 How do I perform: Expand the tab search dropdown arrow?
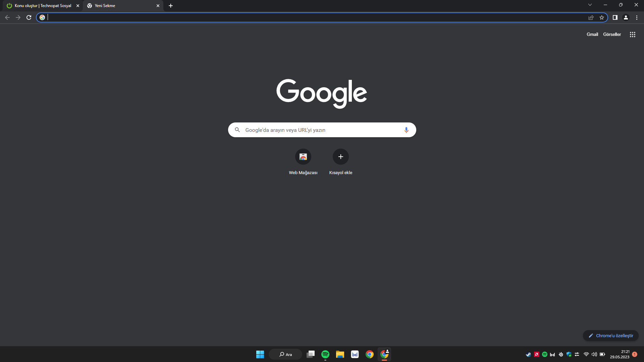(590, 5)
